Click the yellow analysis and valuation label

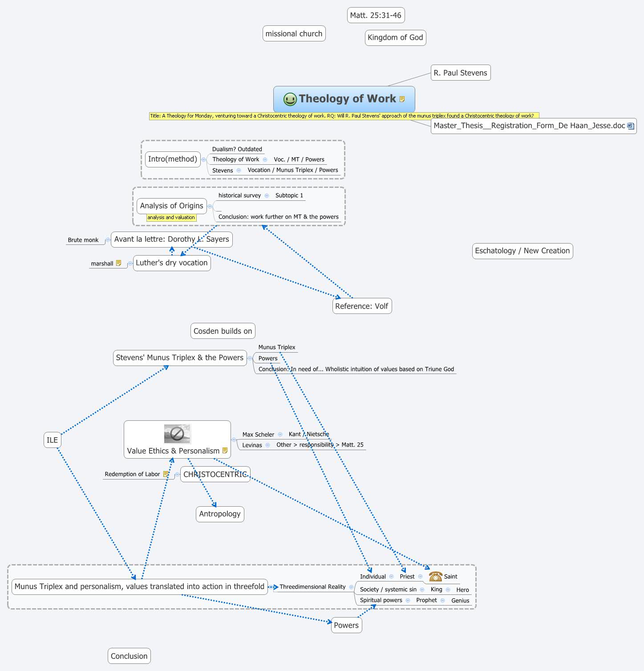click(171, 217)
